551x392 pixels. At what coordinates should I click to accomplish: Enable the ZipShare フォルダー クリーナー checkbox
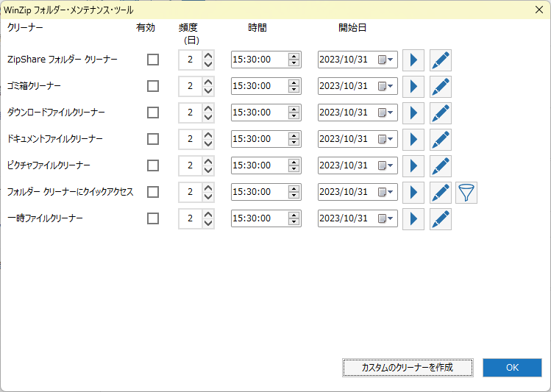tap(153, 60)
